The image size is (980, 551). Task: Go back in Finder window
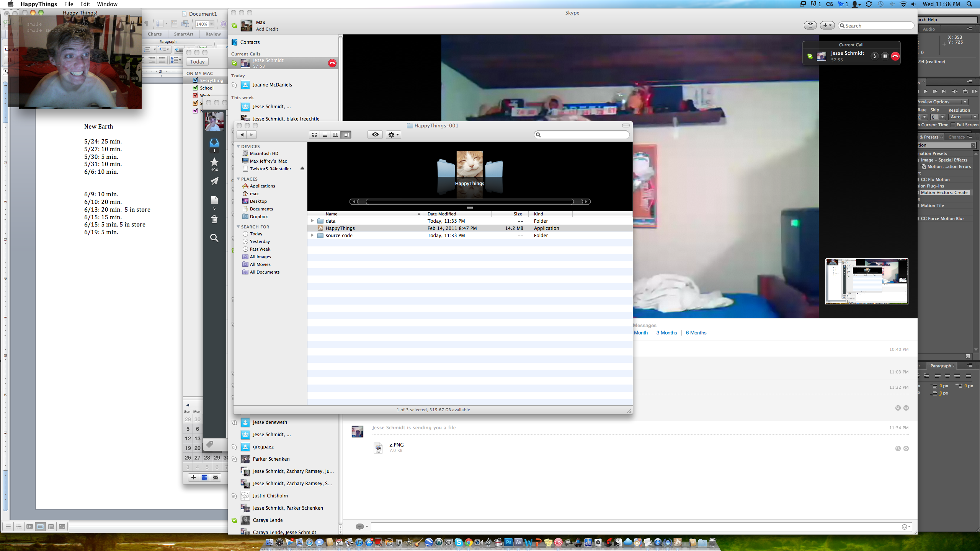(x=242, y=135)
